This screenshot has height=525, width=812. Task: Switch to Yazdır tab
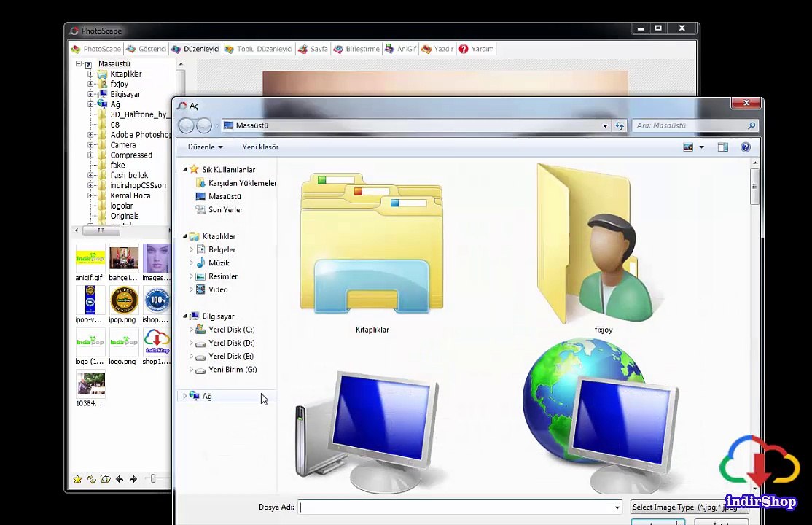437,50
